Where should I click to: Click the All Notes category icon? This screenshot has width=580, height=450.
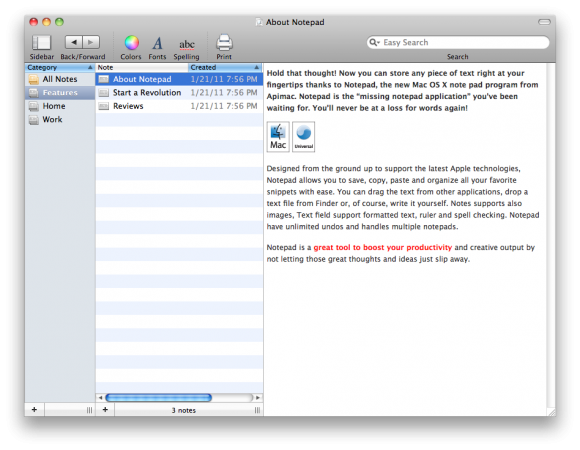34,79
